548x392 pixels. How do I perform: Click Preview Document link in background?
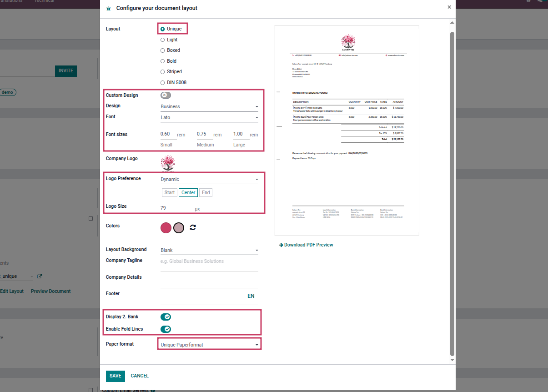51,291
